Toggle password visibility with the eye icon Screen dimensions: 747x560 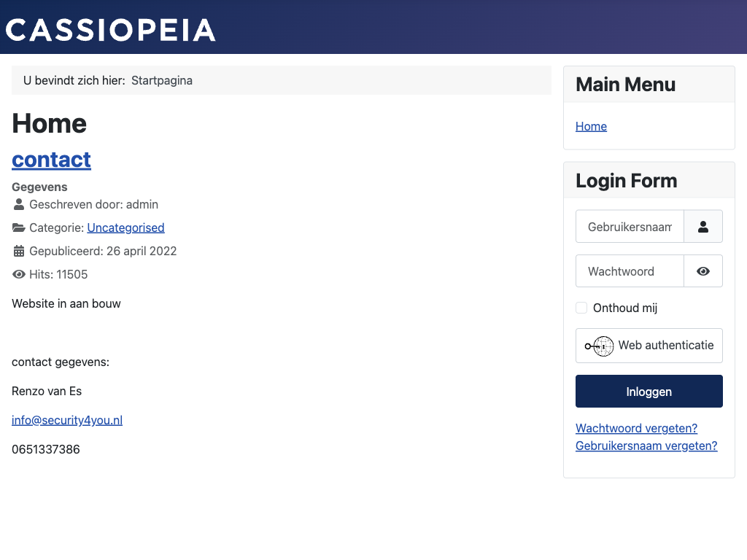tap(703, 271)
